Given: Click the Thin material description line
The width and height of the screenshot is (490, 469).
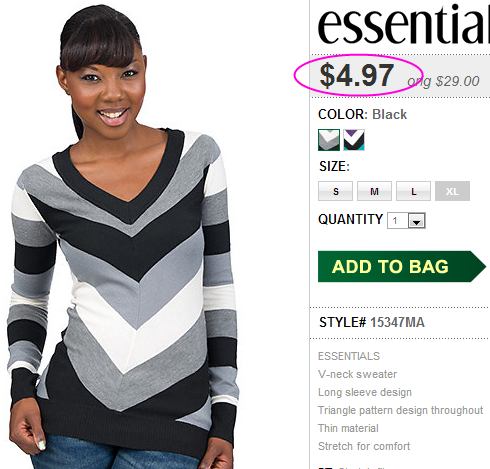Looking at the screenshot, I should 348,428.
